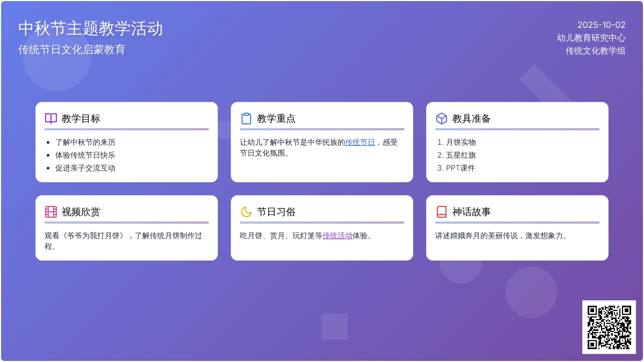Select the 中秋节主题教学活动 main title
Screen dimensions: 644x362
point(91,28)
